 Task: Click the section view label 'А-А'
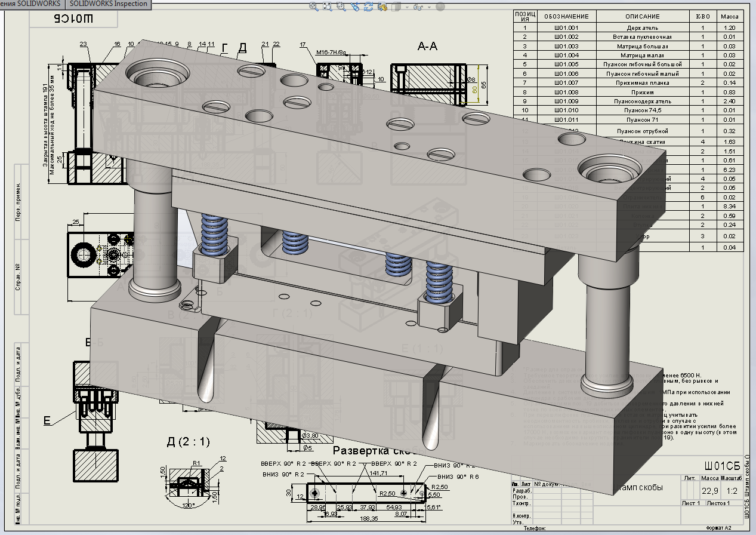427,46
